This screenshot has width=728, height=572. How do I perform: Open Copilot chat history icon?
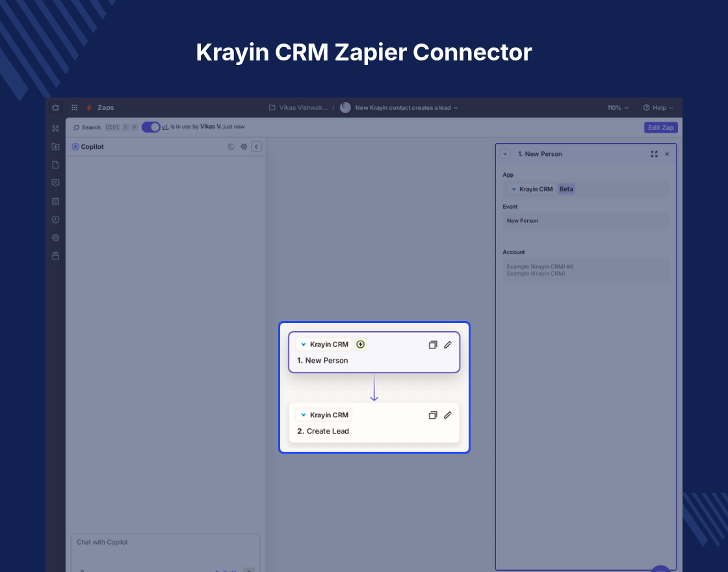[x=231, y=147]
